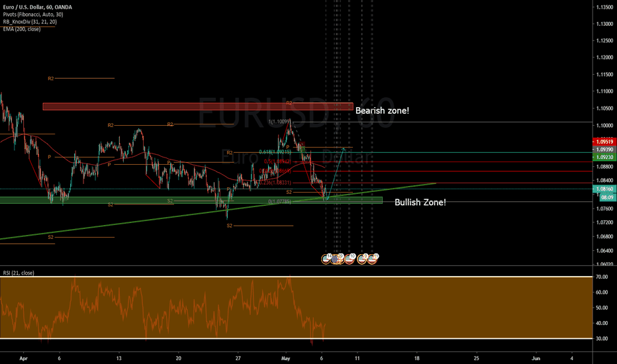This screenshot has height=364, width=617.
Task: Click the 1.12000 price axis value
Action: [x=605, y=58]
